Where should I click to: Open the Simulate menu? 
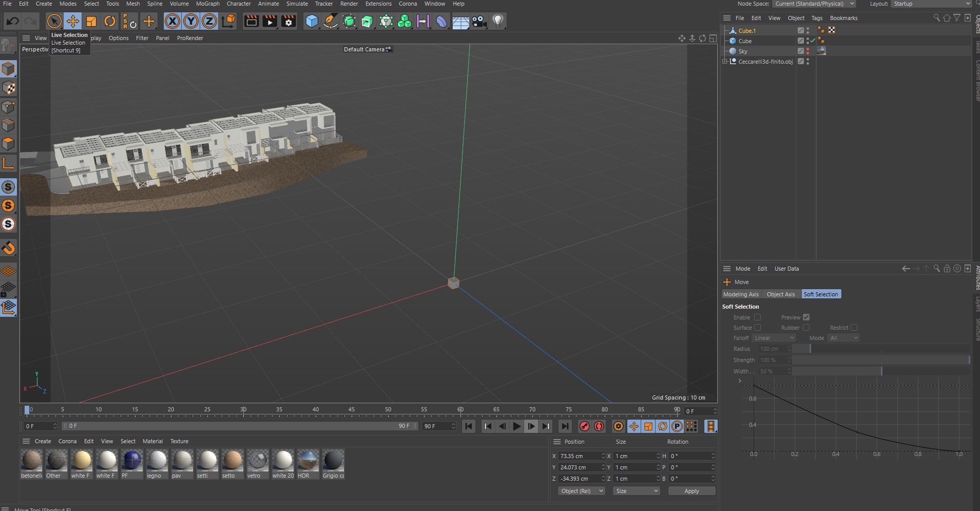[x=297, y=4]
